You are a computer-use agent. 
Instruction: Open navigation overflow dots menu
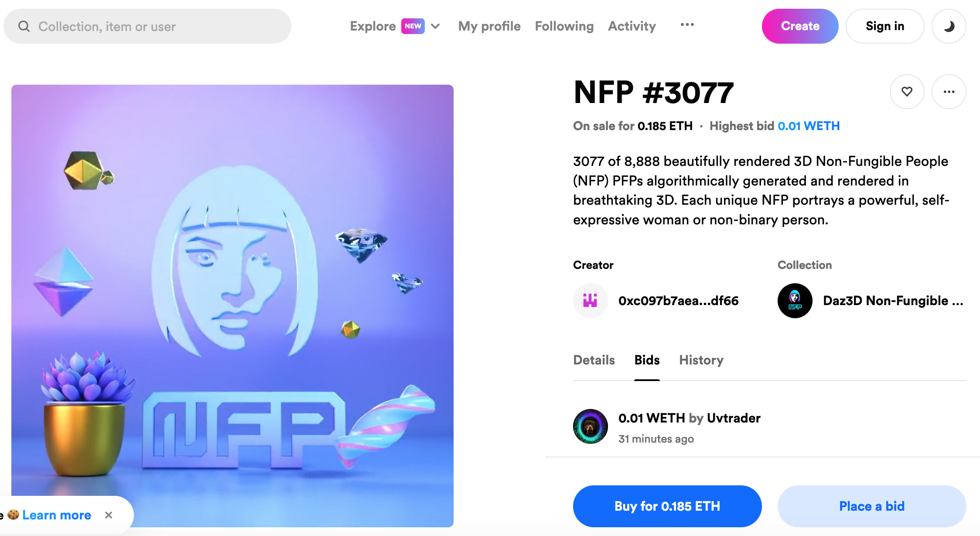pyautogui.click(x=687, y=25)
